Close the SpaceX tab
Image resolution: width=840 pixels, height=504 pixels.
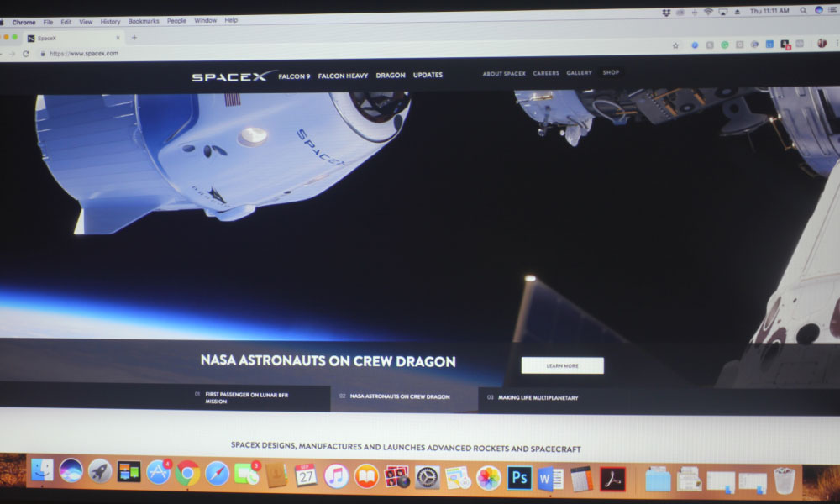118,38
